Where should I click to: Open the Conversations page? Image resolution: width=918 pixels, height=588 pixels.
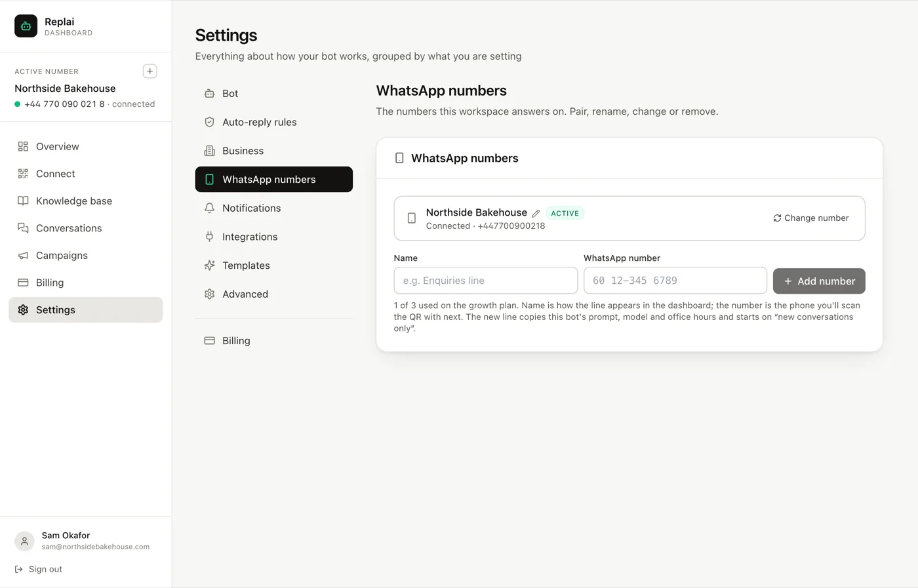coord(86,228)
